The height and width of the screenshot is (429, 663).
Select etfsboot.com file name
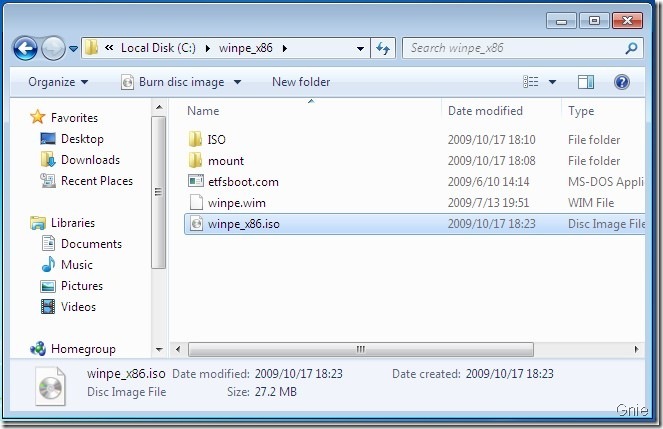coord(243,182)
